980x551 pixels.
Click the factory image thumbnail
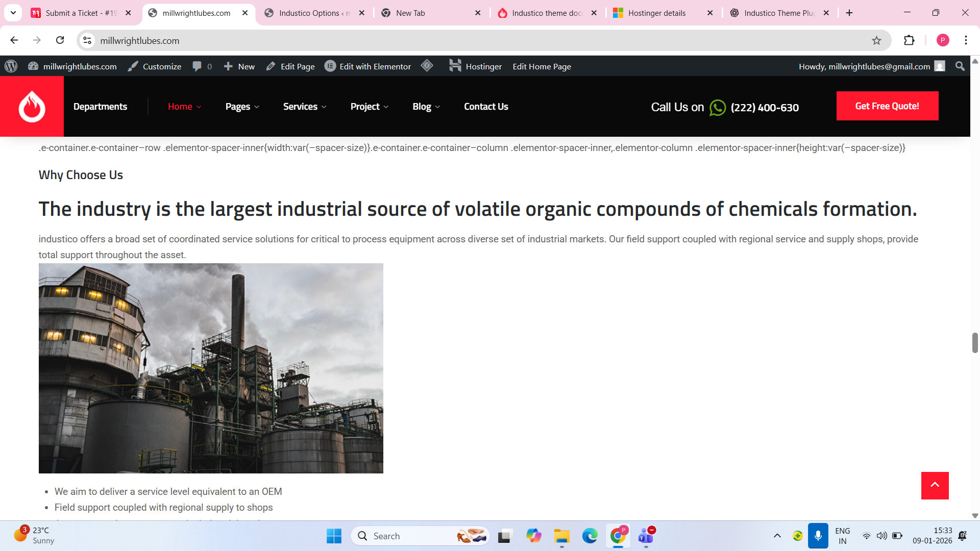211,368
